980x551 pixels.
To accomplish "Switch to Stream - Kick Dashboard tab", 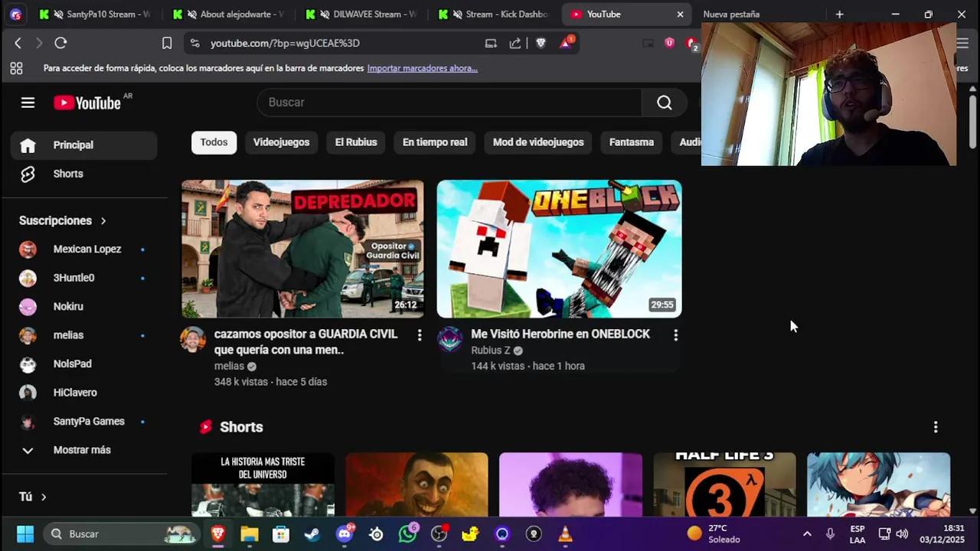I will point(494,15).
